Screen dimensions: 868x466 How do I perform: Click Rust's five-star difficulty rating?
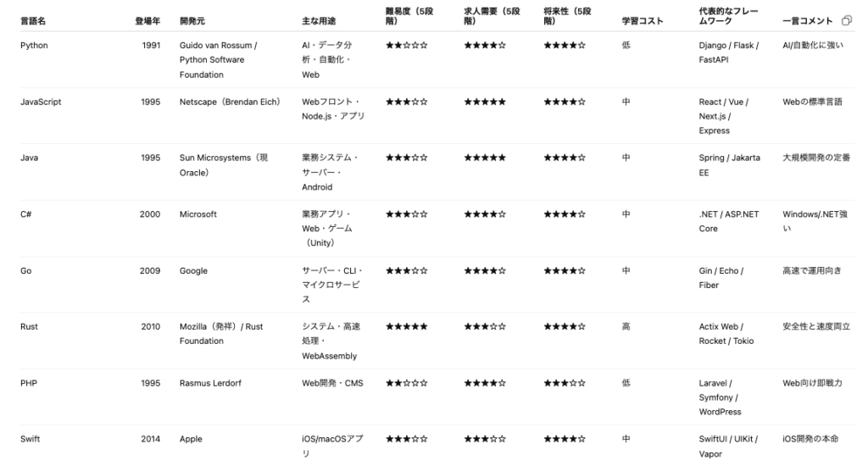pos(407,326)
